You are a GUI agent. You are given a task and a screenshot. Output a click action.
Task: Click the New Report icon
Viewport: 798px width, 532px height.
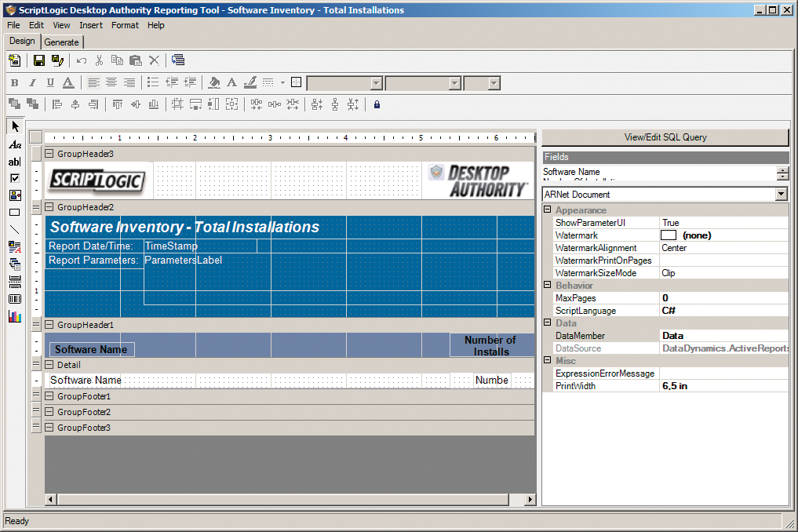[15, 60]
